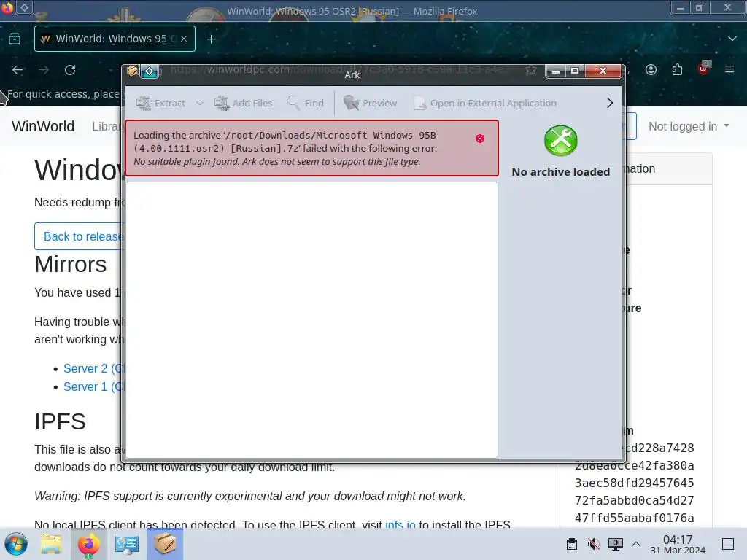
Task: Click the empty Ark archive file list
Action: tap(311, 319)
